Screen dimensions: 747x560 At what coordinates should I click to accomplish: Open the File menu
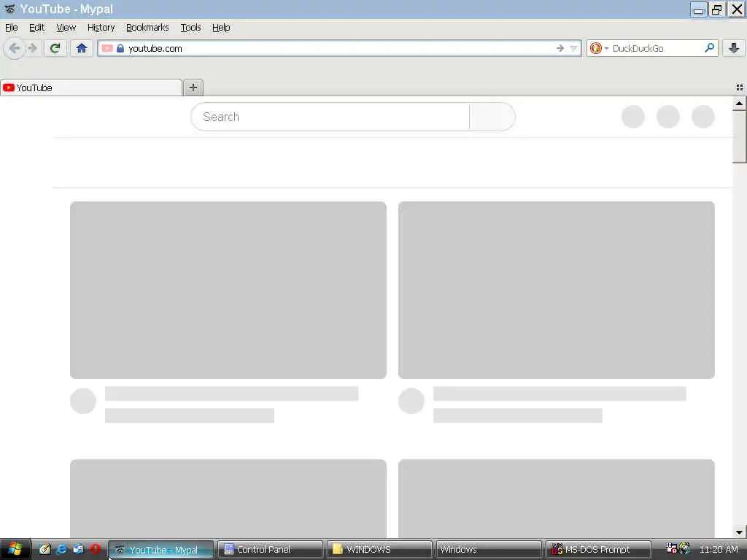tap(12, 28)
